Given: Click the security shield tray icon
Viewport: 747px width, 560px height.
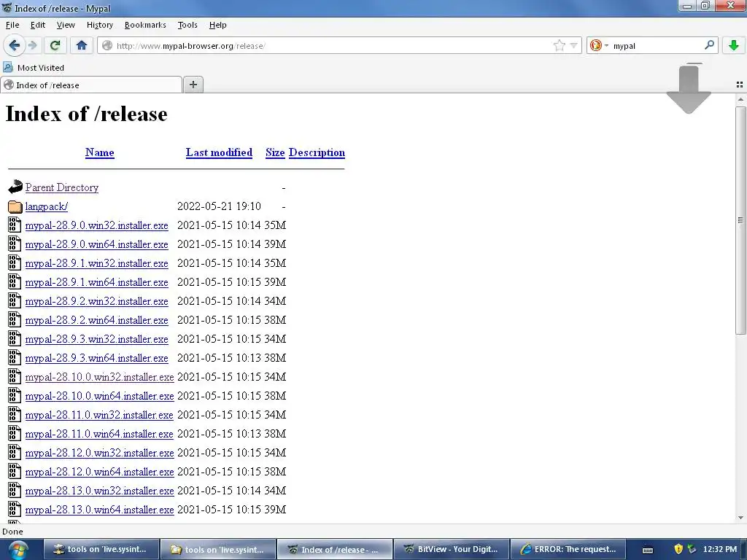Looking at the screenshot, I should [678, 550].
